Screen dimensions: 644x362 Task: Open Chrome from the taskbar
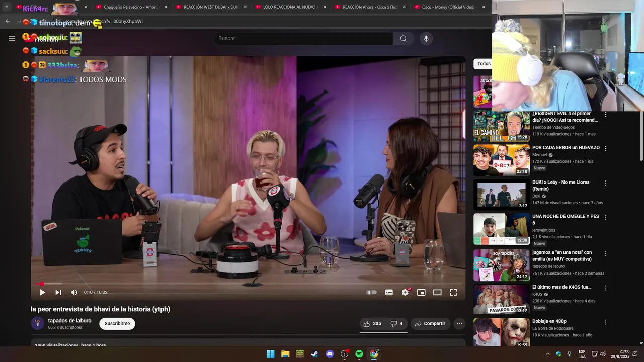[x=374, y=354]
